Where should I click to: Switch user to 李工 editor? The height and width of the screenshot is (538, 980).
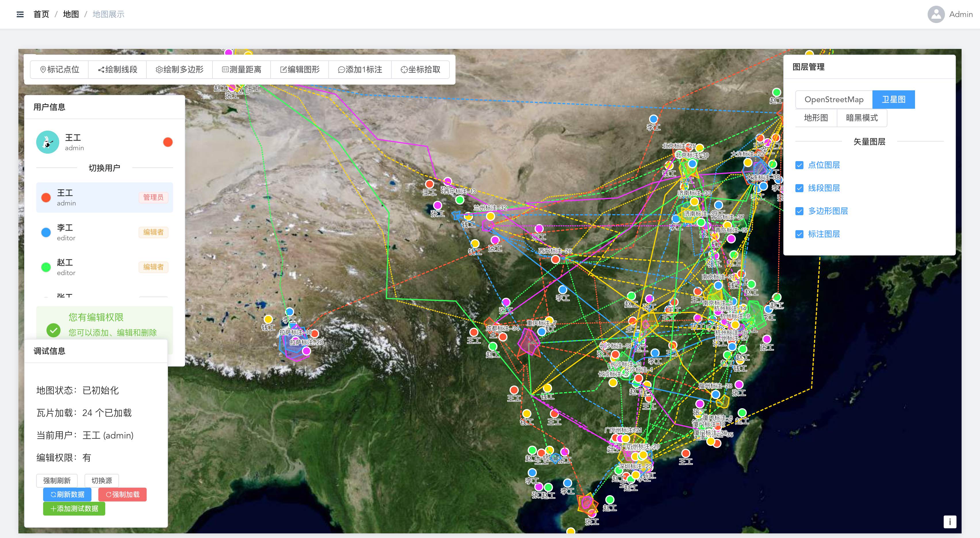(104, 232)
